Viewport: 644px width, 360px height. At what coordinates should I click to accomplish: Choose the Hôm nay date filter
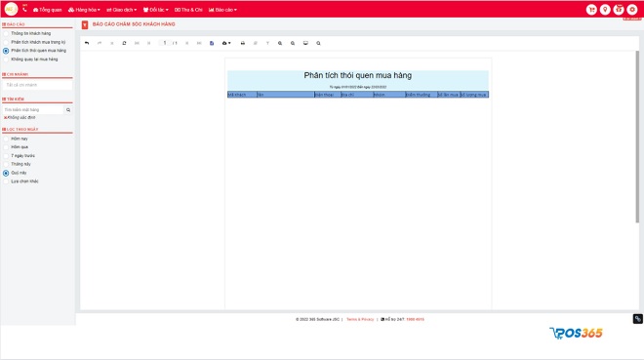[16, 139]
